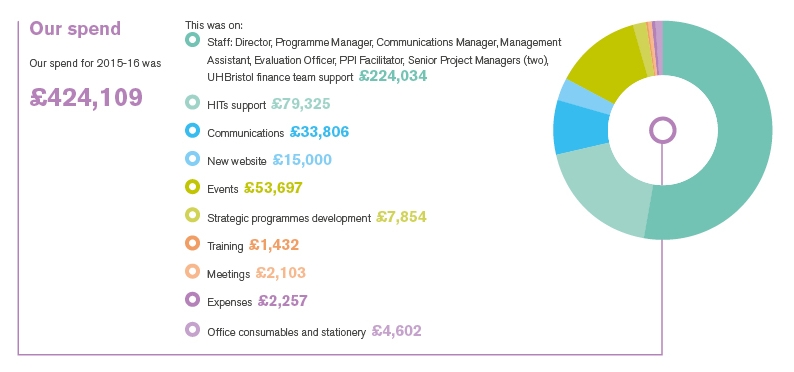Click the olive Events legend circle
This screenshot has height=372, width=794.
[192, 187]
